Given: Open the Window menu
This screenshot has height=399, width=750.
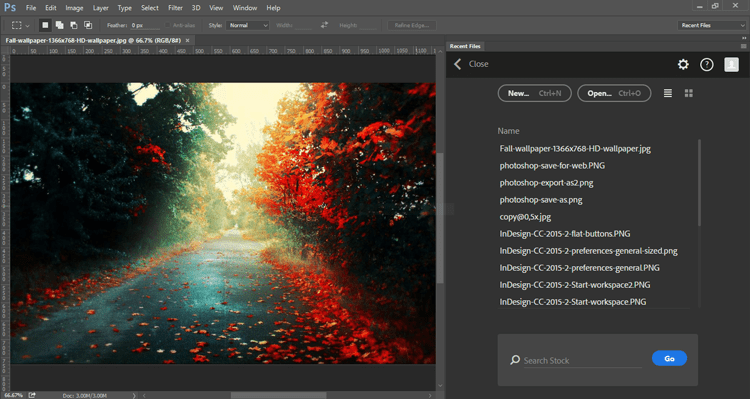Looking at the screenshot, I should [244, 8].
